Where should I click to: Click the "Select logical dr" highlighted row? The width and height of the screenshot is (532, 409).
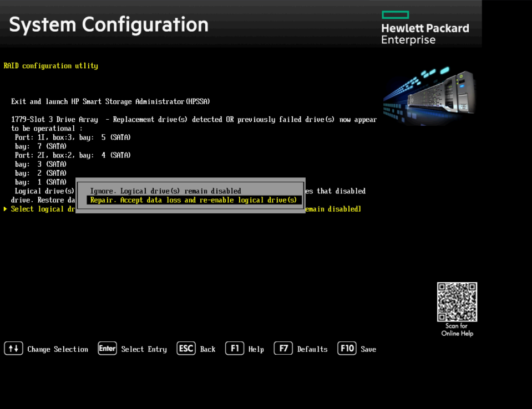coord(43,209)
